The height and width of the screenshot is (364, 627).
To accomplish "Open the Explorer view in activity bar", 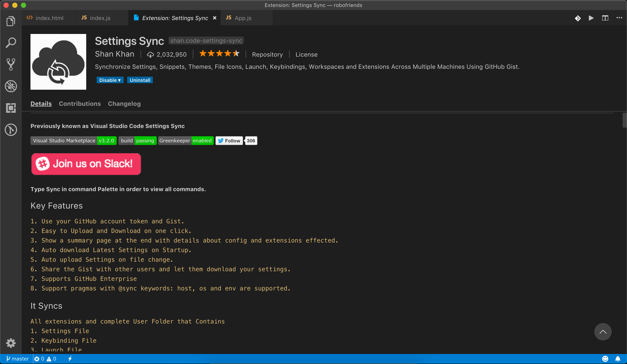I will tap(11, 21).
